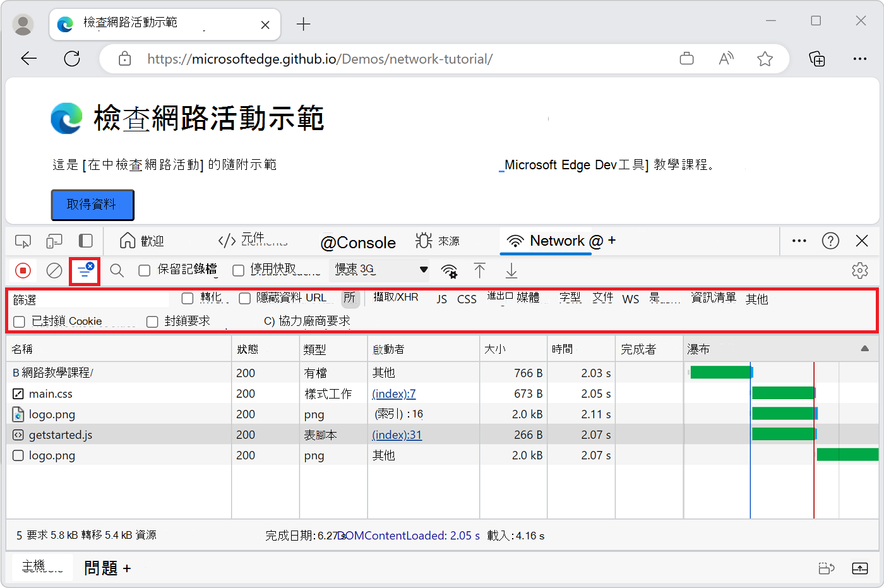Add page to favorites star
Viewport: 884px width, 588px height.
pyautogui.click(x=765, y=59)
